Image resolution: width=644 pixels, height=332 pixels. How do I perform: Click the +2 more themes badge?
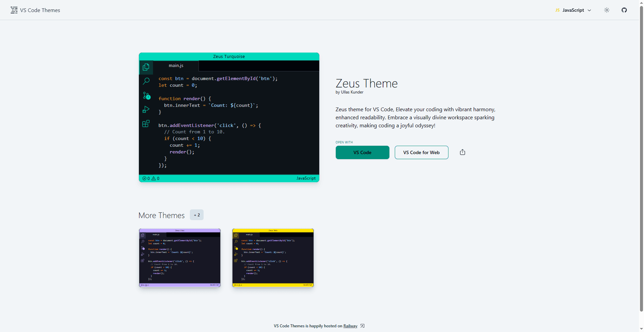[x=197, y=215]
